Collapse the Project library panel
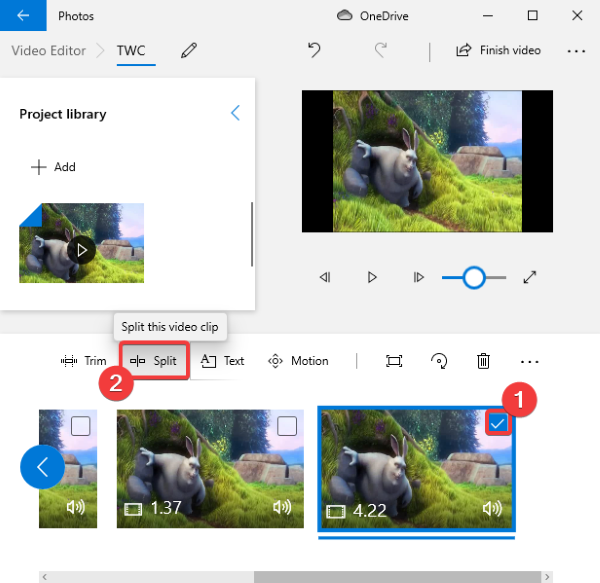The width and height of the screenshot is (600, 583). pyautogui.click(x=236, y=113)
